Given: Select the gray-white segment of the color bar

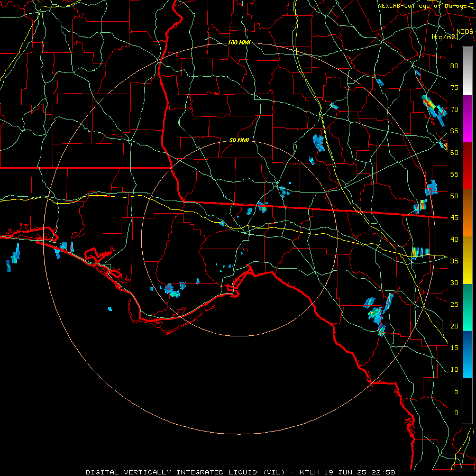Looking at the screenshot, I should point(467,71).
